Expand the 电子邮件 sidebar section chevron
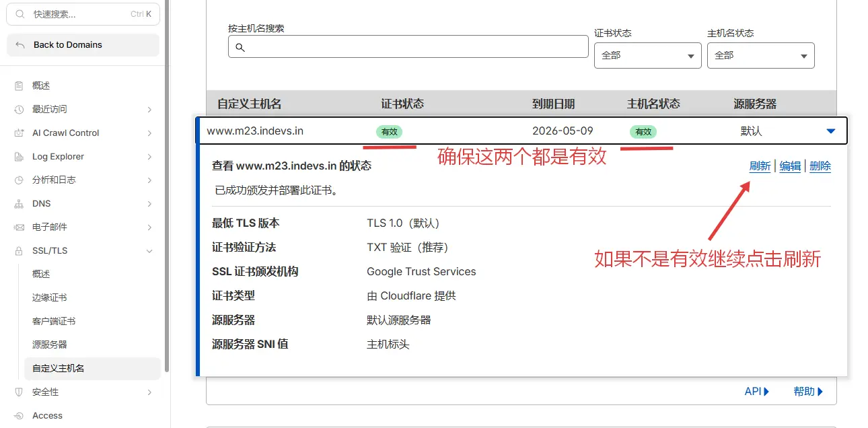 151,227
